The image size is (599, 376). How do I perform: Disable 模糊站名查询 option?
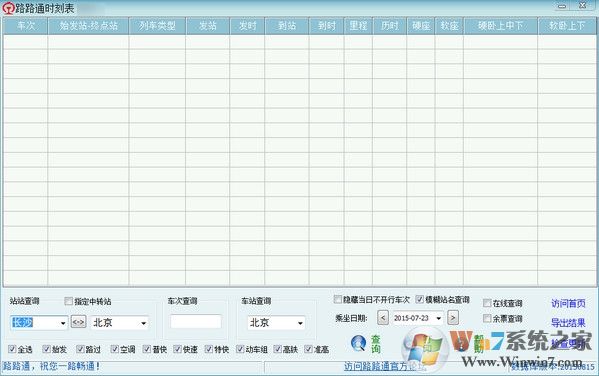tap(419, 299)
